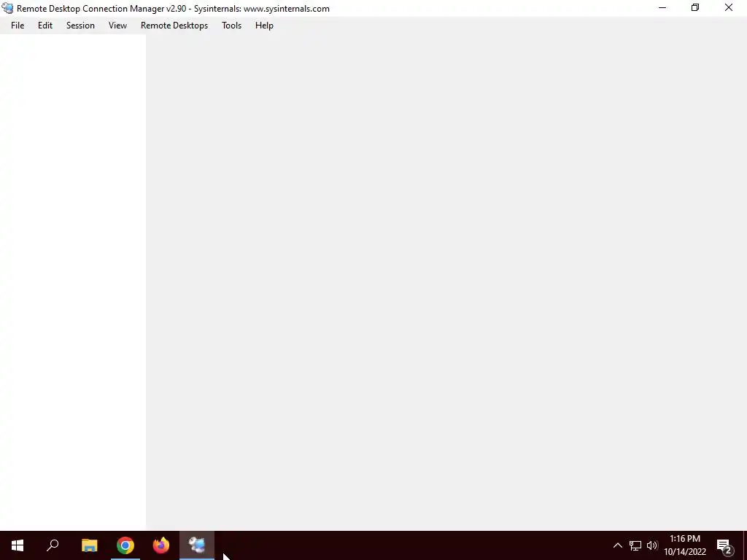Viewport: 747px width, 560px height.
Task: Open the View menu
Action: click(x=117, y=26)
